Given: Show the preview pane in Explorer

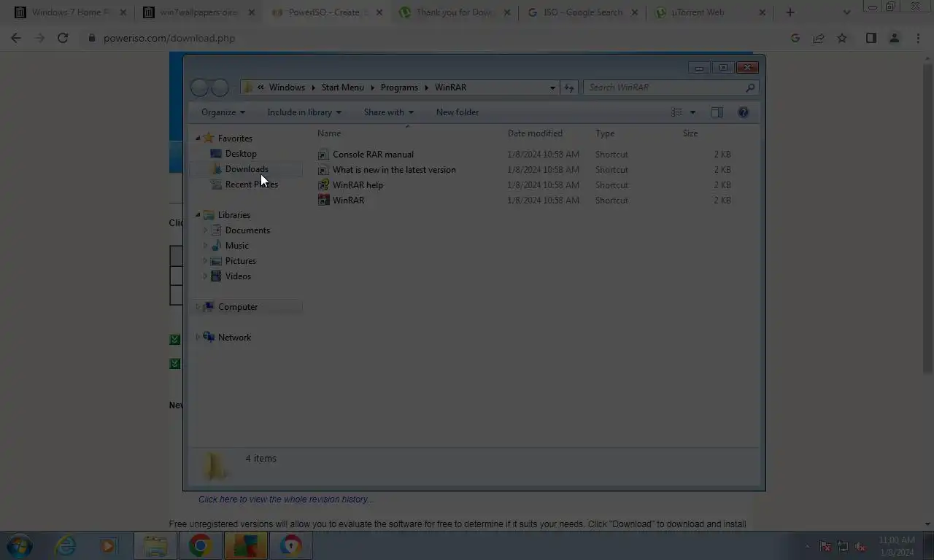Looking at the screenshot, I should 717,112.
